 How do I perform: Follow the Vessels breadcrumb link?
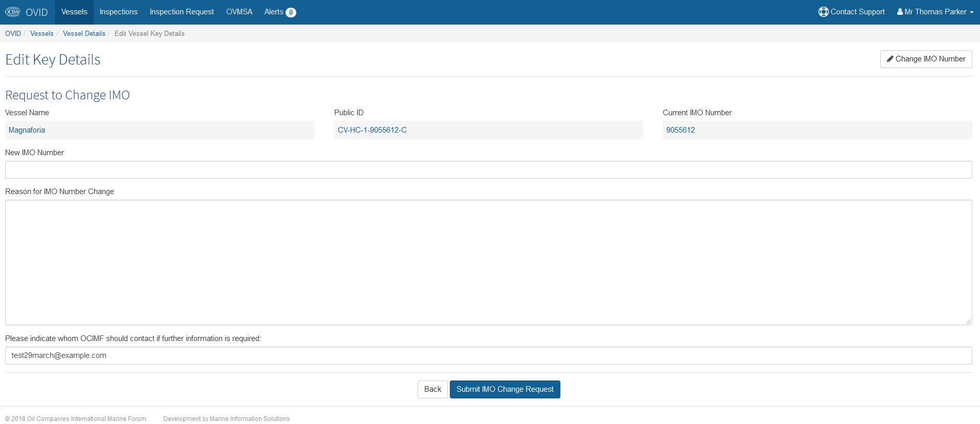[41, 33]
